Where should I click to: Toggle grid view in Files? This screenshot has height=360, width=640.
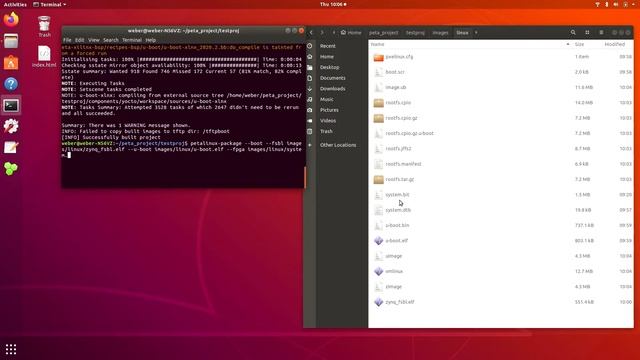[587, 32]
